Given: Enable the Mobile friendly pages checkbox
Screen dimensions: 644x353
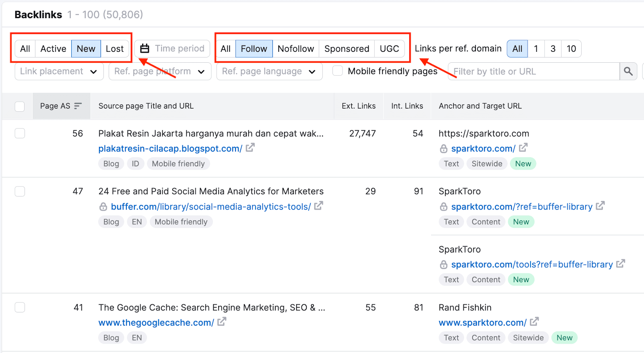Looking at the screenshot, I should tap(338, 71).
